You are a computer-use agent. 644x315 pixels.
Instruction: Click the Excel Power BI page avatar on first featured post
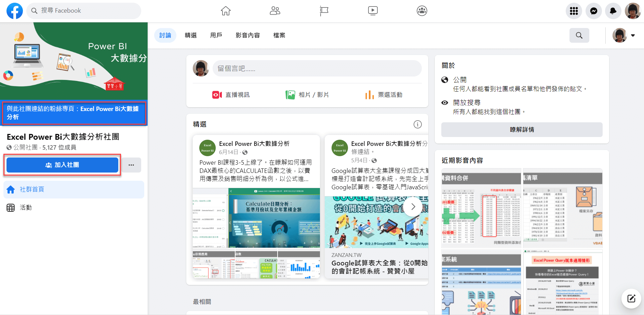click(x=207, y=148)
